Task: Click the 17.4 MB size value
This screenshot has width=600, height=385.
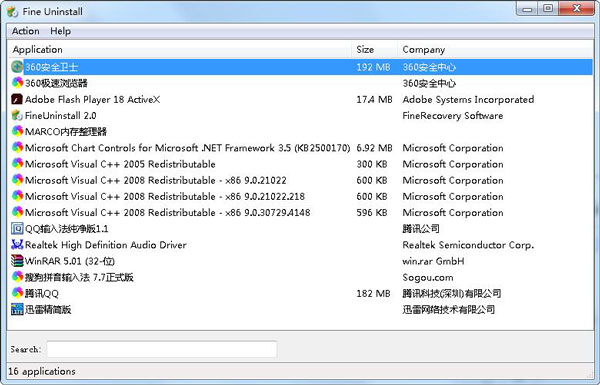Action: coord(374,100)
